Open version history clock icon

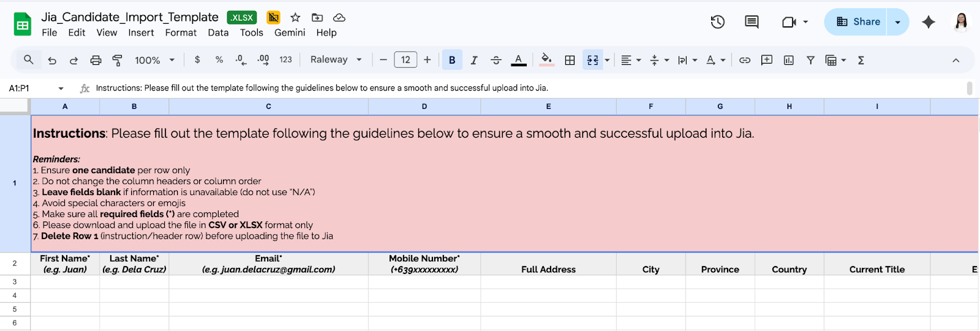pyautogui.click(x=717, y=22)
